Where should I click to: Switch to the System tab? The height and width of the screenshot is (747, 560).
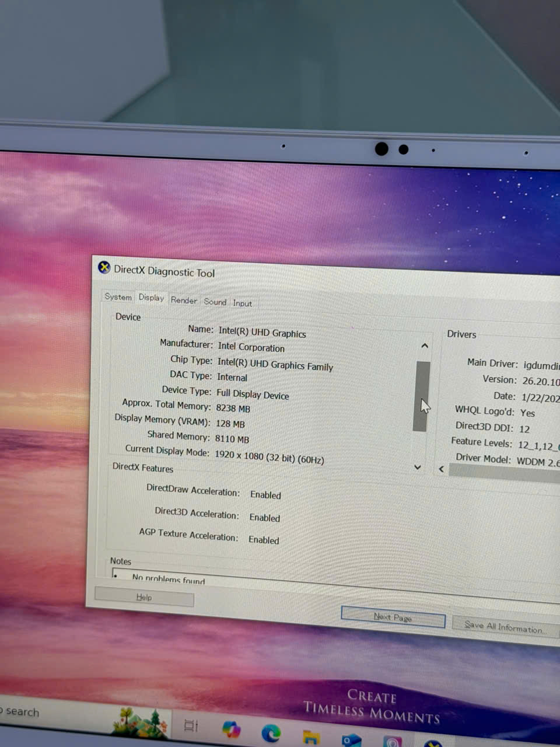tap(118, 296)
